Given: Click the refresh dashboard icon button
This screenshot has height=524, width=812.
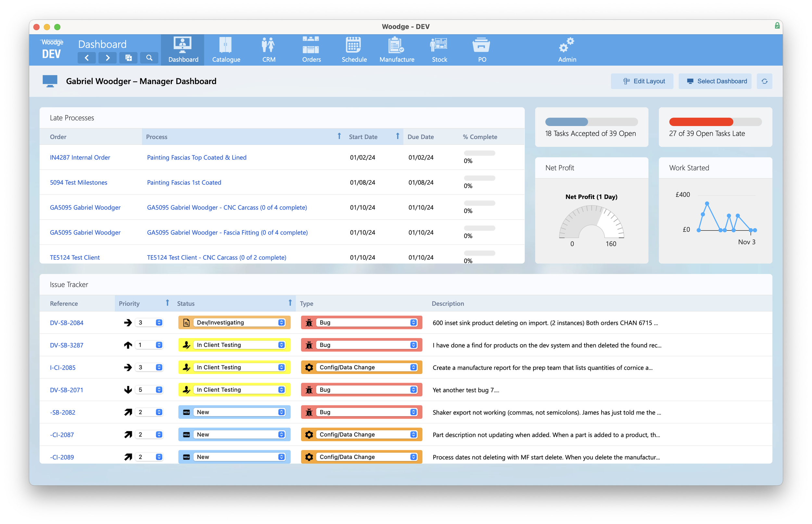Looking at the screenshot, I should point(764,81).
